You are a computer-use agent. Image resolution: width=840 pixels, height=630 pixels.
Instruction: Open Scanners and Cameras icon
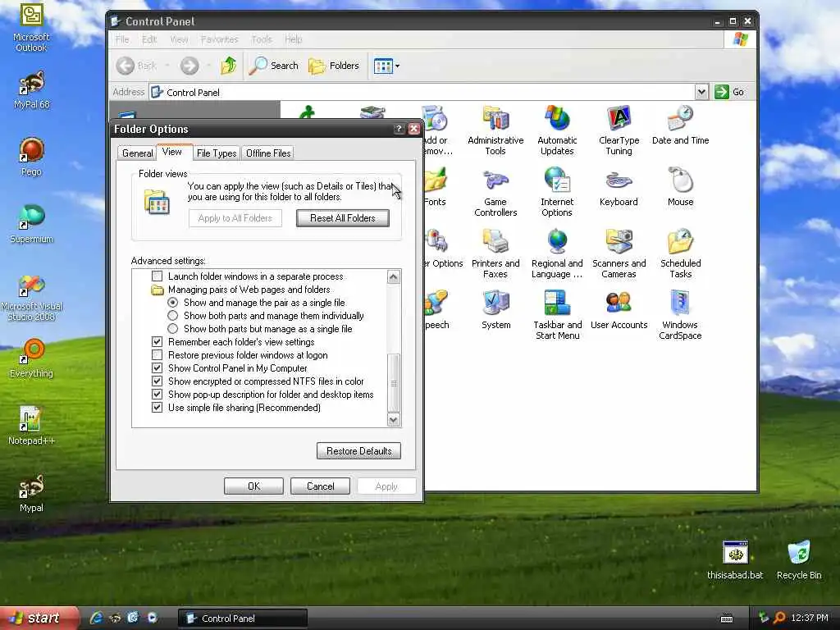click(x=619, y=254)
